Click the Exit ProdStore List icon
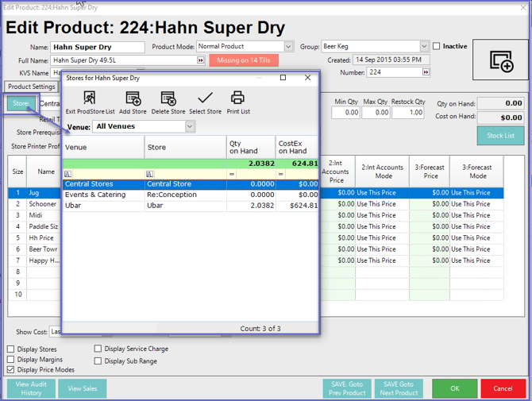Image resolution: width=532 pixels, height=401 pixels. pyautogui.click(x=90, y=98)
